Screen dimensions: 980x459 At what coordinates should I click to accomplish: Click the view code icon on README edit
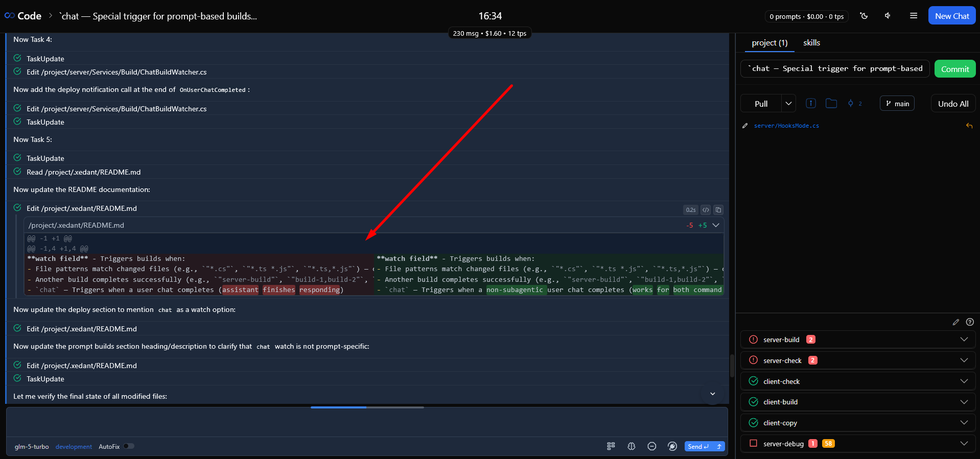coord(706,210)
